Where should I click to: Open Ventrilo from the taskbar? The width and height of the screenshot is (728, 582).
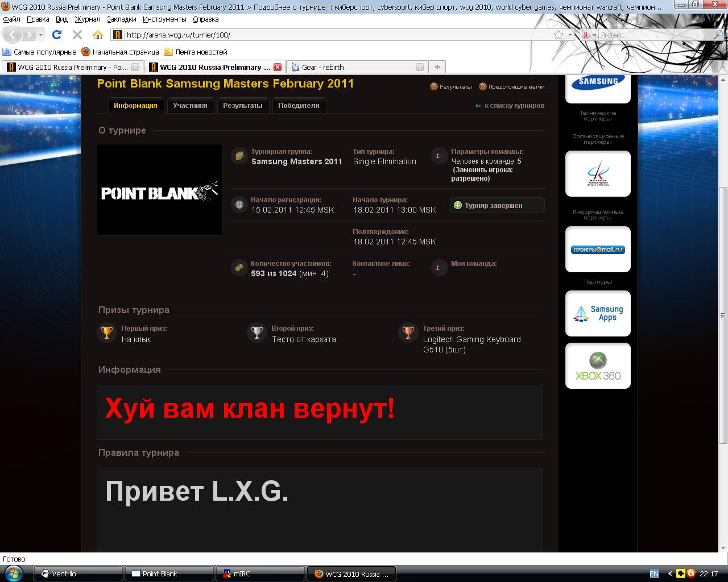[78, 573]
